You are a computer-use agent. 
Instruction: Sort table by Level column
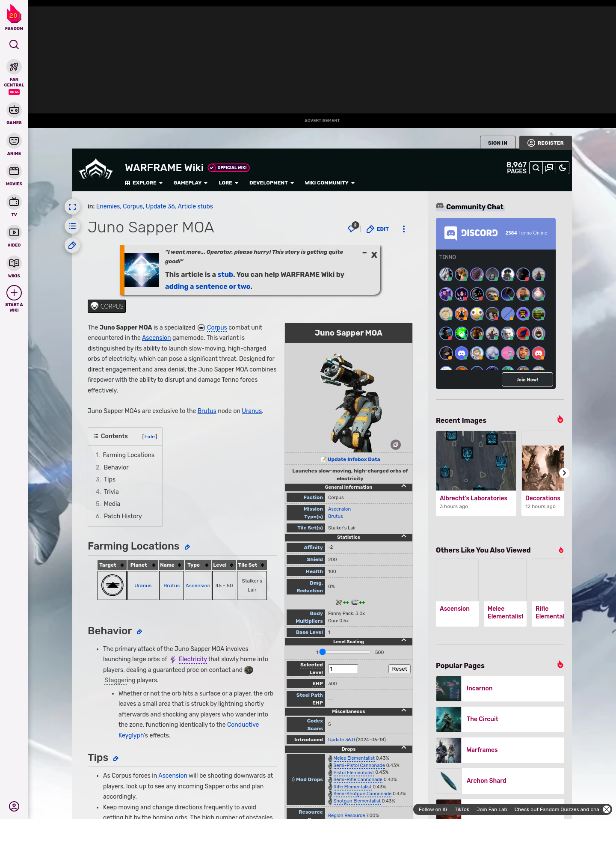[224, 565]
